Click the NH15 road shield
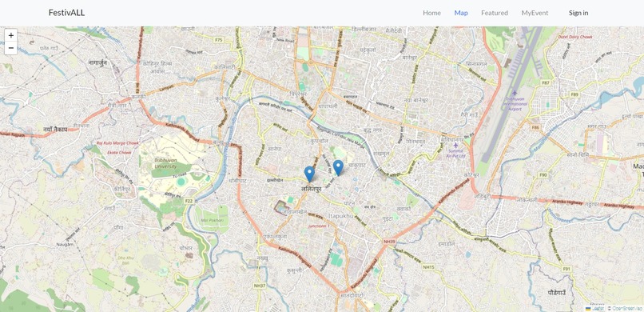Image resolution: width=644 pixels, height=312 pixels. pos(428,268)
